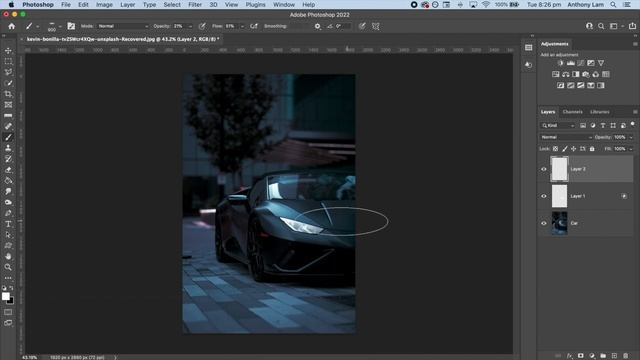Open the layer Fill dropdown arrow
The height and width of the screenshot is (360, 640).
coord(631,149)
